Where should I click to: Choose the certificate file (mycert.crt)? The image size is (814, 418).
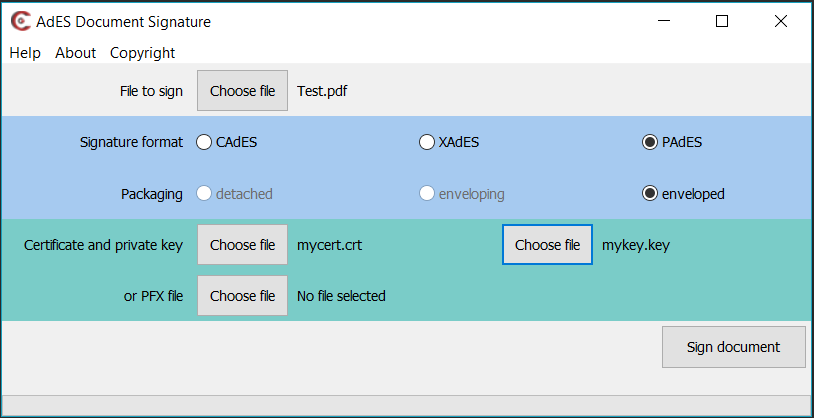click(242, 245)
